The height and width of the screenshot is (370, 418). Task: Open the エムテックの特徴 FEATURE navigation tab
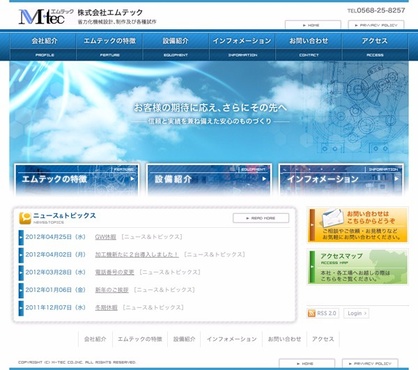pos(110,47)
